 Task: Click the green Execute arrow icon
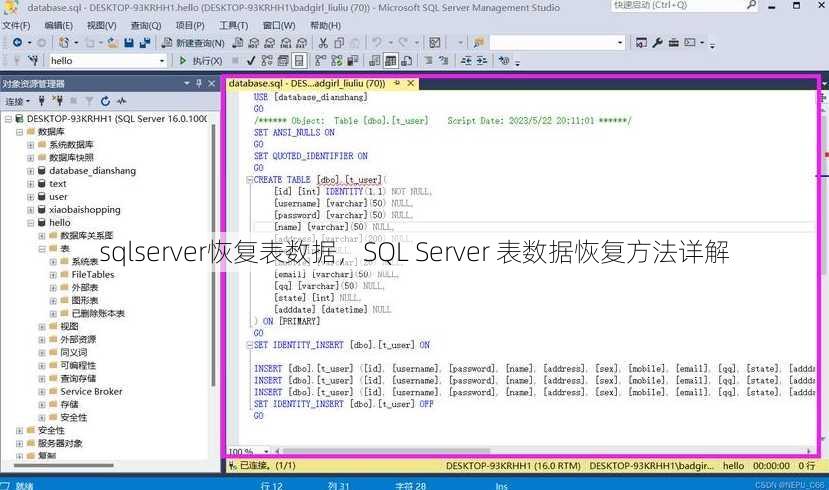[183, 61]
